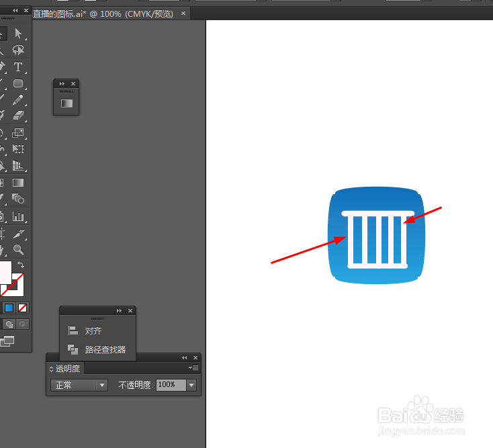
Task: Enable Draw Inside mode
Action: coord(22,324)
